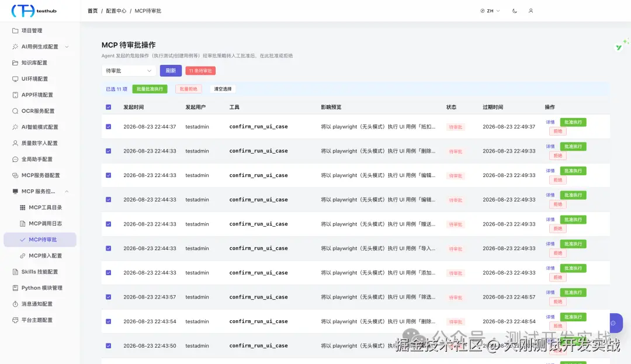Image resolution: width=631 pixels, height=364 pixels.
Task: Open MCP接入配置 link icon item
Action: pos(23,256)
